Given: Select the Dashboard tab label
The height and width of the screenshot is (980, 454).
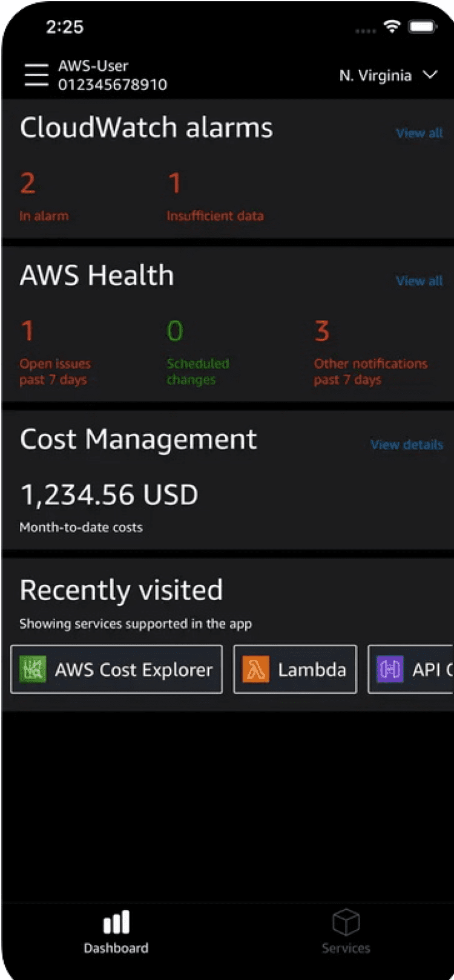Looking at the screenshot, I should point(116,948).
